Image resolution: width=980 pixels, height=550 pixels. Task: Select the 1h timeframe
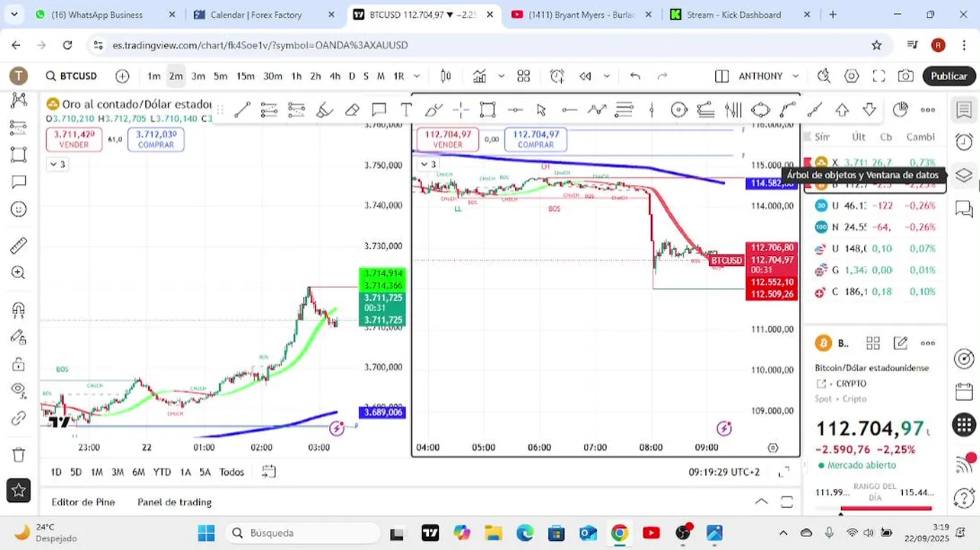pos(296,76)
